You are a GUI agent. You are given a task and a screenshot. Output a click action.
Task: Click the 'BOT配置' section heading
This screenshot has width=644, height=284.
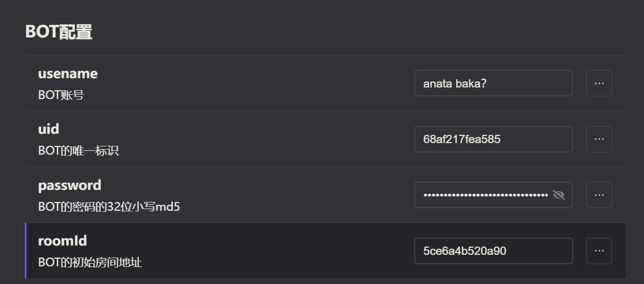click(x=59, y=32)
